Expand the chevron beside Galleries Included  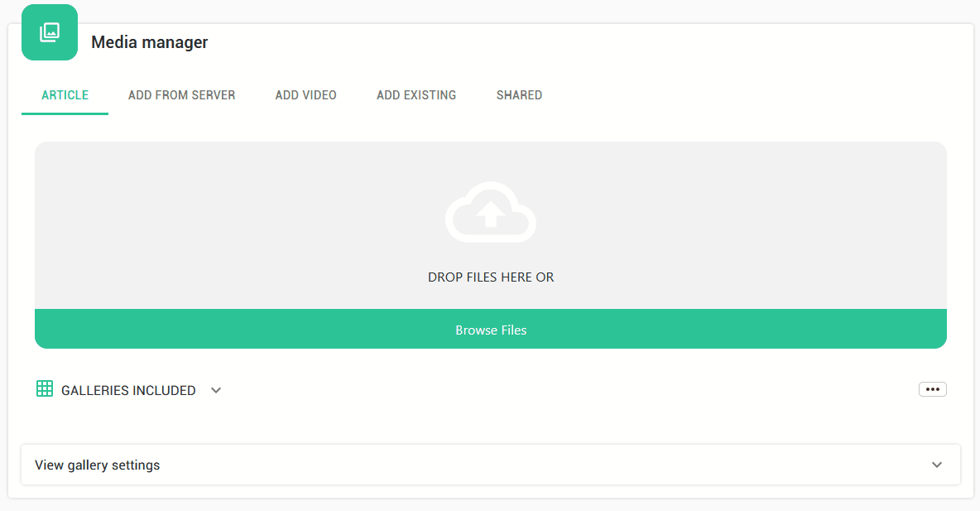(x=216, y=390)
